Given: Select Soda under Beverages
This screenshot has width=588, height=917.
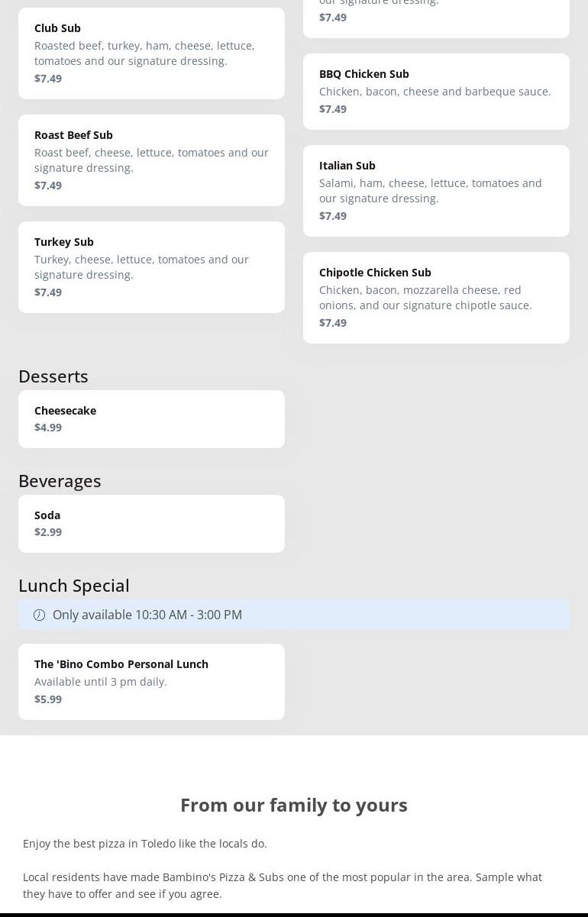Looking at the screenshot, I should coord(151,523).
